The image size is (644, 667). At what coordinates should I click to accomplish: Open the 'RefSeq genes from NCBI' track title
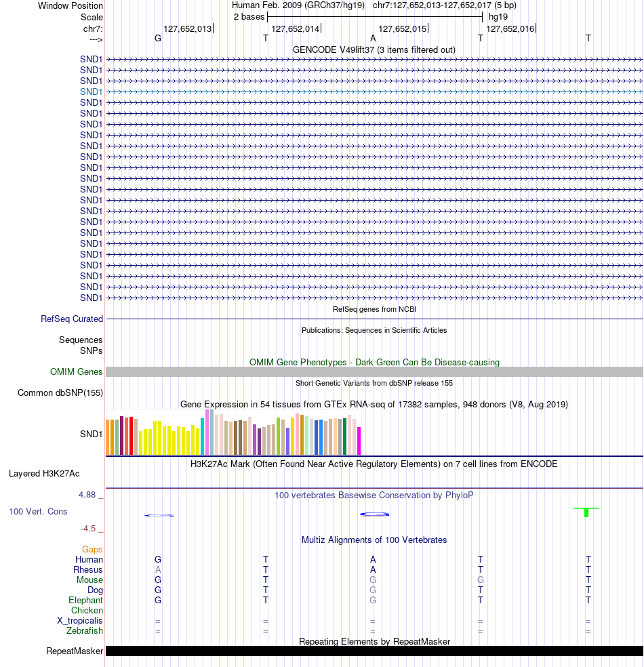coord(374,309)
